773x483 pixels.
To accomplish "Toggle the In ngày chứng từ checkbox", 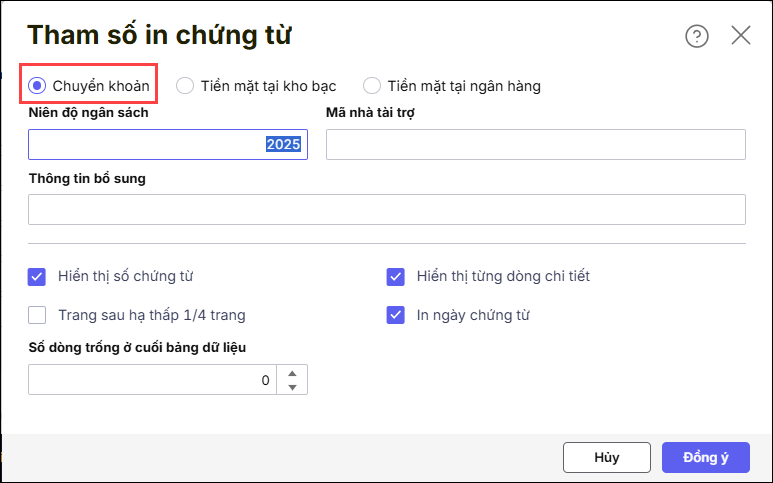I will [x=395, y=315].
